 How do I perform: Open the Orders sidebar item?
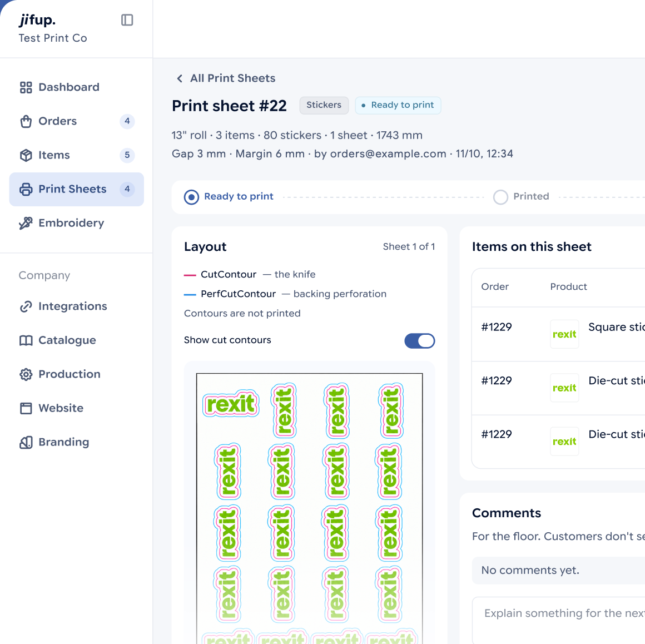[x=77, y=121]
